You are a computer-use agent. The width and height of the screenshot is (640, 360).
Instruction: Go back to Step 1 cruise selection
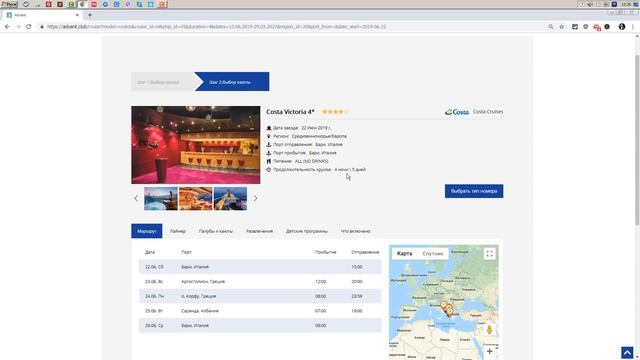[162, 82]
